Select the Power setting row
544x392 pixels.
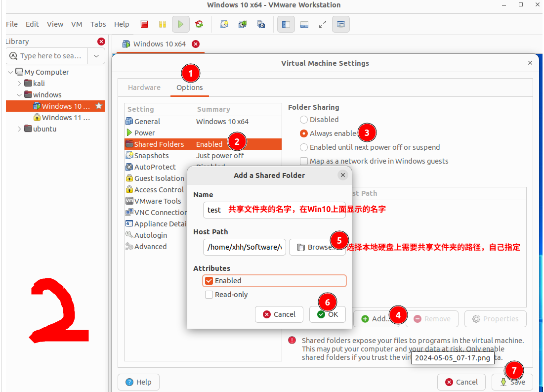pos(203,133)
